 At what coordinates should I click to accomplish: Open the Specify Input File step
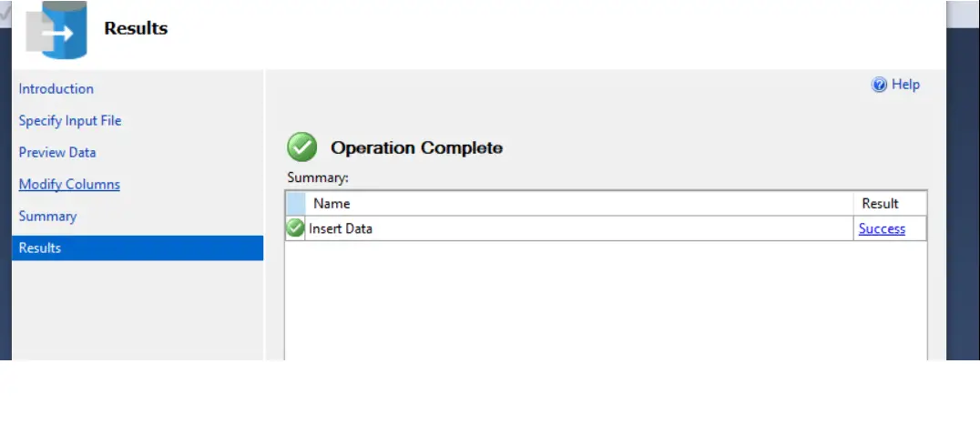pos(70,120)
